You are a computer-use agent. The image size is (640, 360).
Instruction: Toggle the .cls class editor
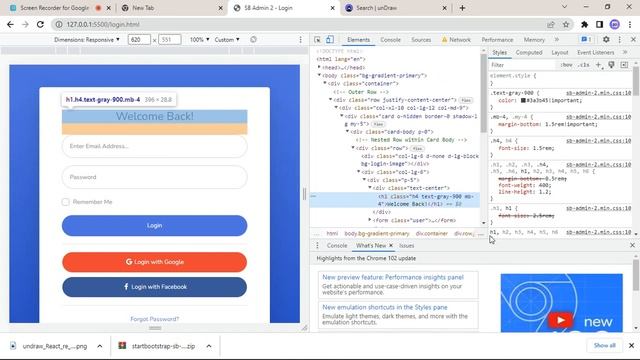point(584,65)
